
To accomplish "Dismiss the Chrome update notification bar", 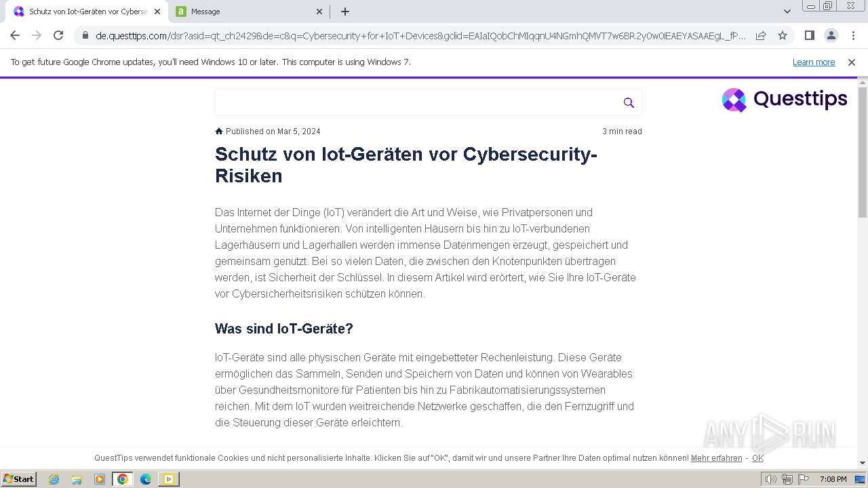I will pyautogui.click(x=852, y=62).
